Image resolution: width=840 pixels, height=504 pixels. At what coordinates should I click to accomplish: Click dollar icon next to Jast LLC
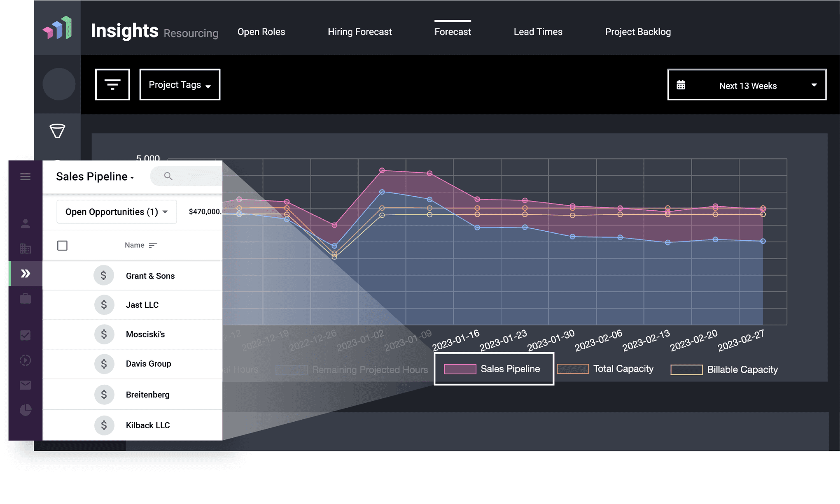[x=104, y=304]
